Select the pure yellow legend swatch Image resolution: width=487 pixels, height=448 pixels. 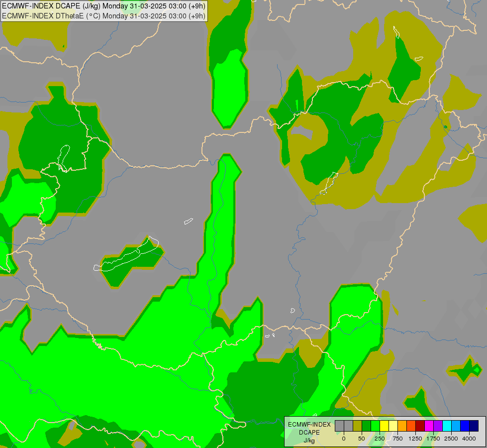pyautogui.click(x=385, y=426)
